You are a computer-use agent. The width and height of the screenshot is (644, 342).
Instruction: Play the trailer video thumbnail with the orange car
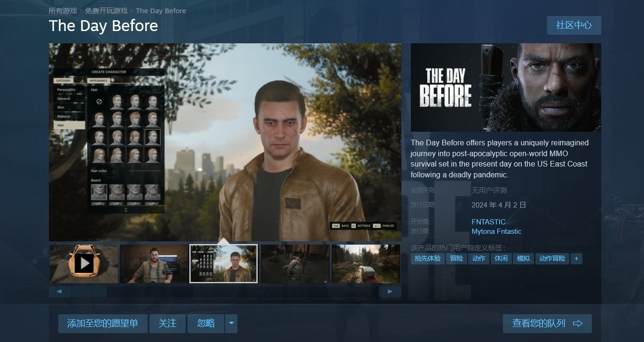click(84, 264)
